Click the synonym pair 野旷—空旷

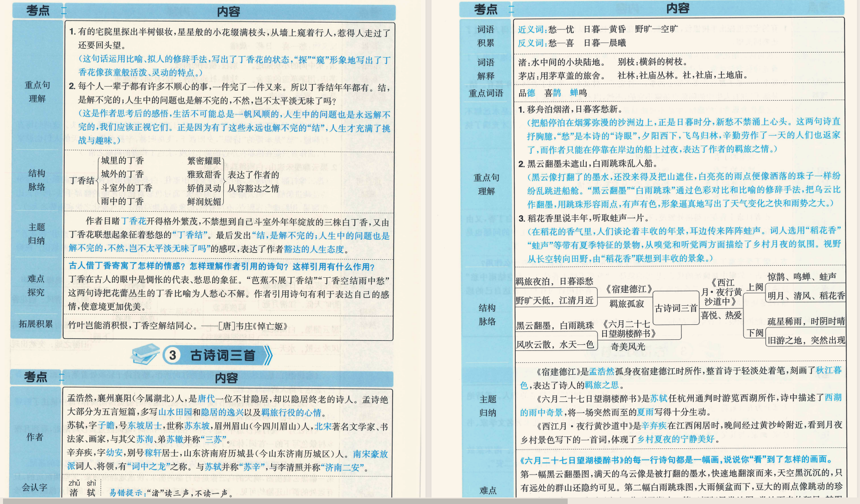pyautogui.click(x=657, y=30)
